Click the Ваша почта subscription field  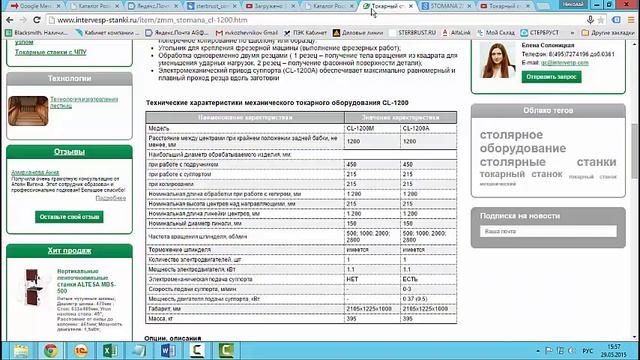pos(548,231)
